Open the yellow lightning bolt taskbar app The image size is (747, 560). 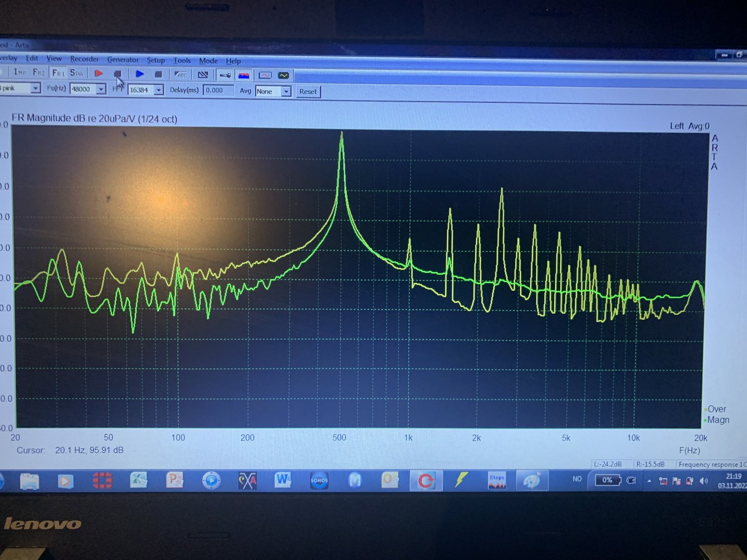461,480
